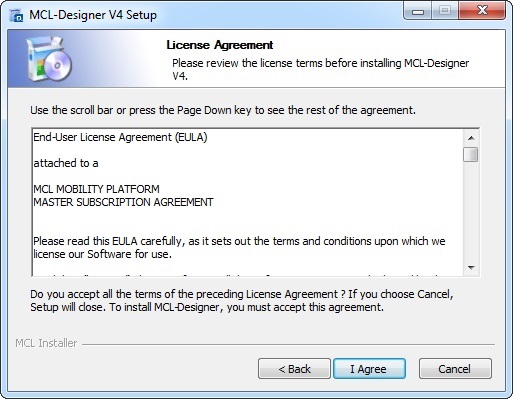Click the 'Please read this EULA carefully' paragraph
513x399 pixels.
coord(239,248)
